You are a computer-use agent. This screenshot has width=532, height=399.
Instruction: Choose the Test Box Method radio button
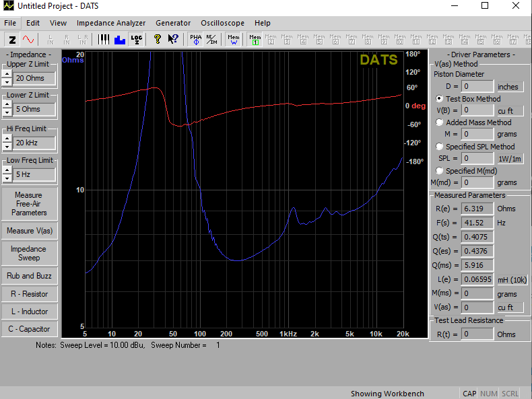(x=439, y=99)
